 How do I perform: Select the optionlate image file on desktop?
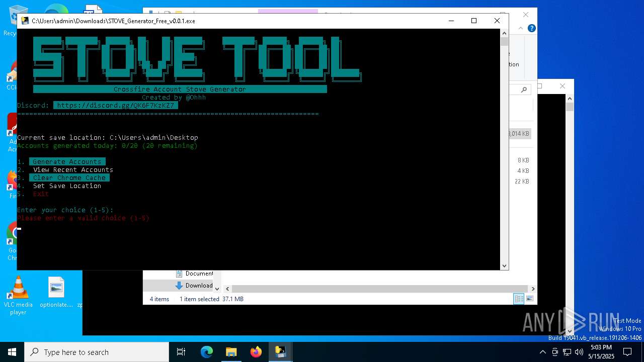56,292
